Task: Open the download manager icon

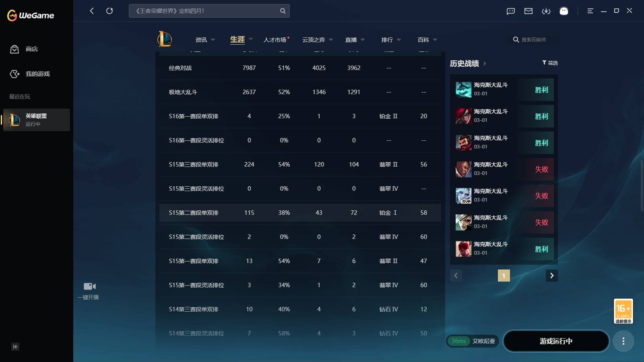Action: [x=546, y=11]
